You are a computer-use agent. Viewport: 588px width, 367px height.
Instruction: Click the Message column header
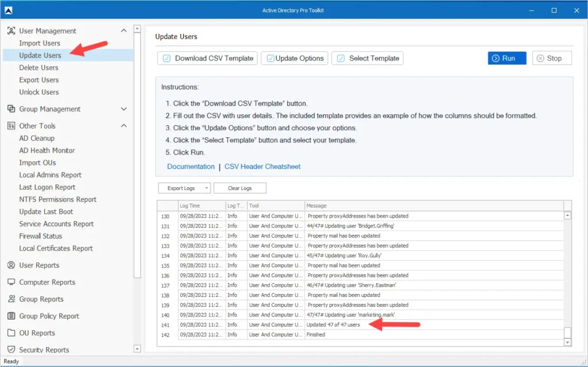434,206
